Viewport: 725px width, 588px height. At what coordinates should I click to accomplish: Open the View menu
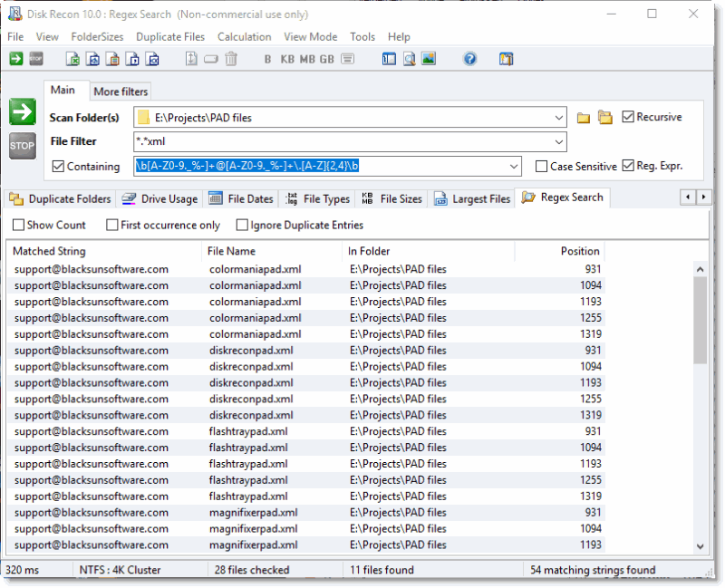[47, 37]
